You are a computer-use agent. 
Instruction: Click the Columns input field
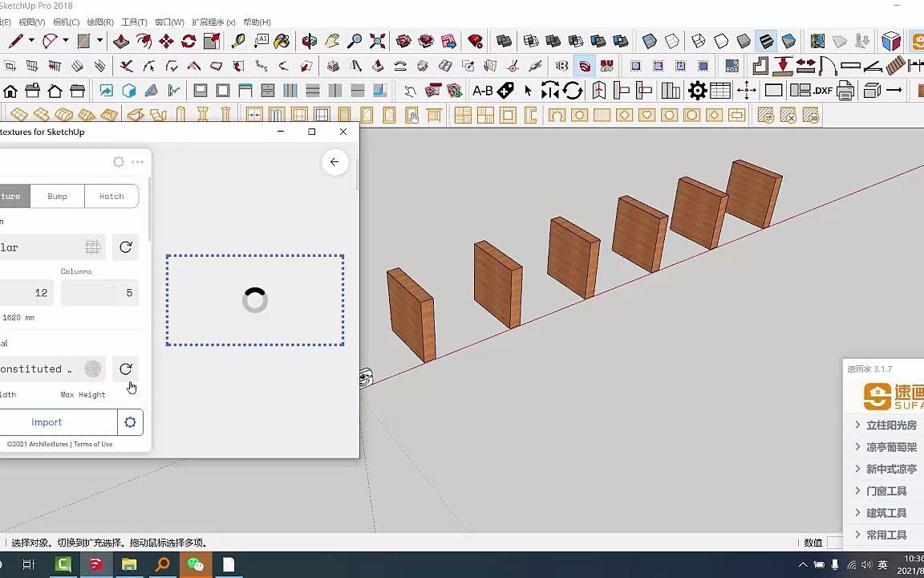pos(99,292)
